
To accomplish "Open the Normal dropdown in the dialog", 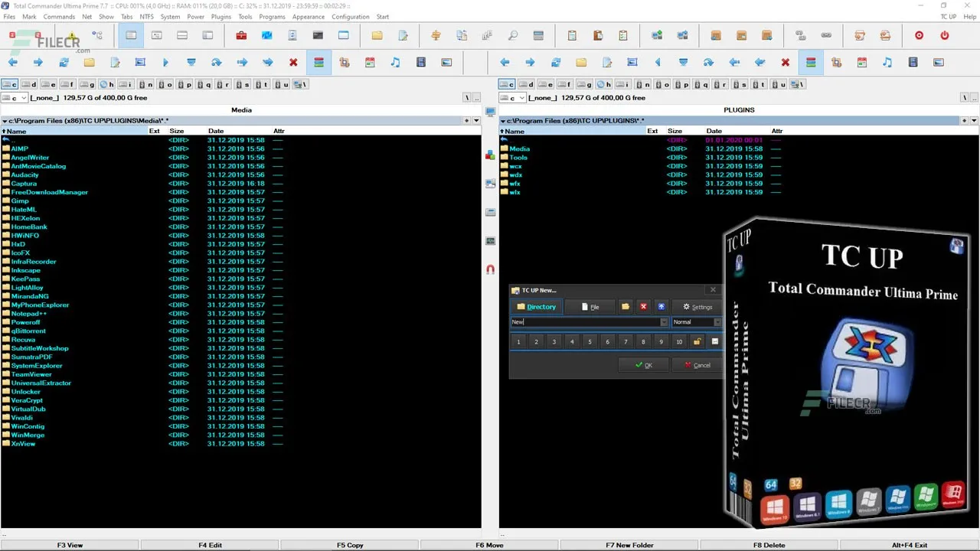I will [696, 322].
